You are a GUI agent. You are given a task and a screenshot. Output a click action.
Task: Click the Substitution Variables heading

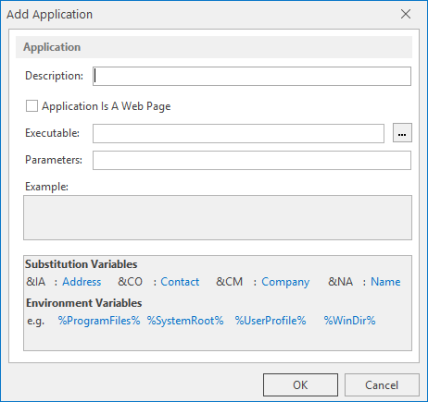pos(81,264)
